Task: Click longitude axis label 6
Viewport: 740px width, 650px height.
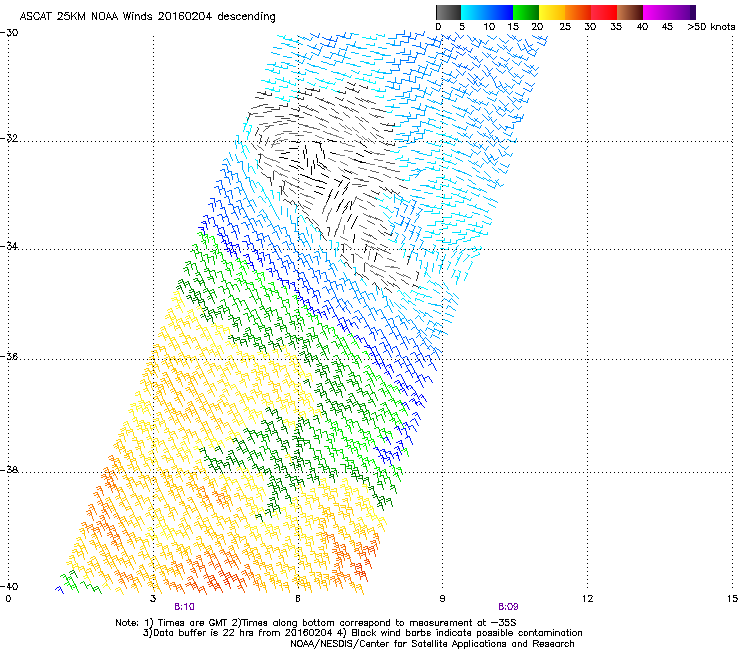Action: click(x=298, y=599)
